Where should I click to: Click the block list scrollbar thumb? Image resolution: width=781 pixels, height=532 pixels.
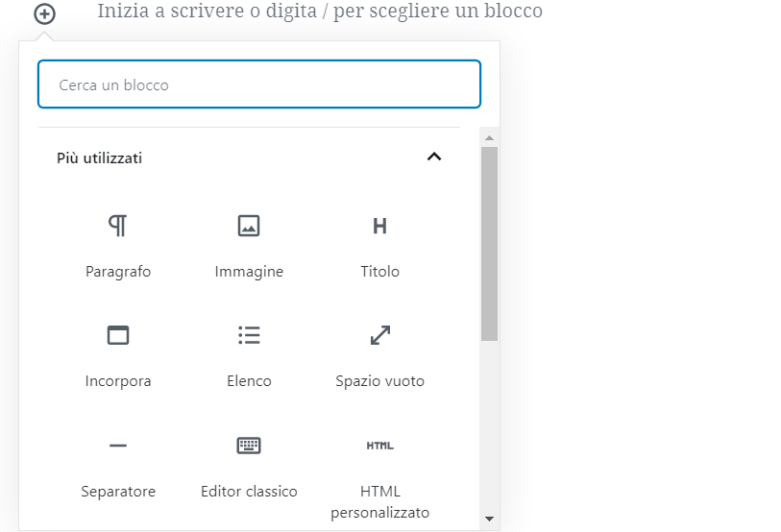click(x=489, y=243)
